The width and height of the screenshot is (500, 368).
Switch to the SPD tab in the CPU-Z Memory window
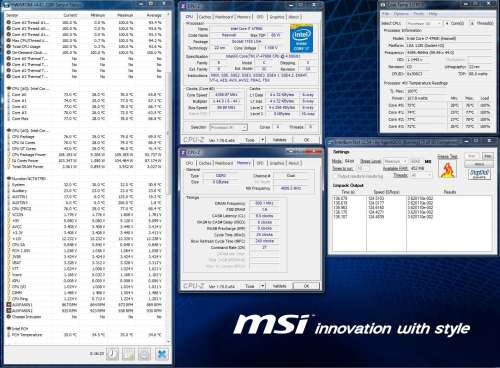[x=260, y=163]
